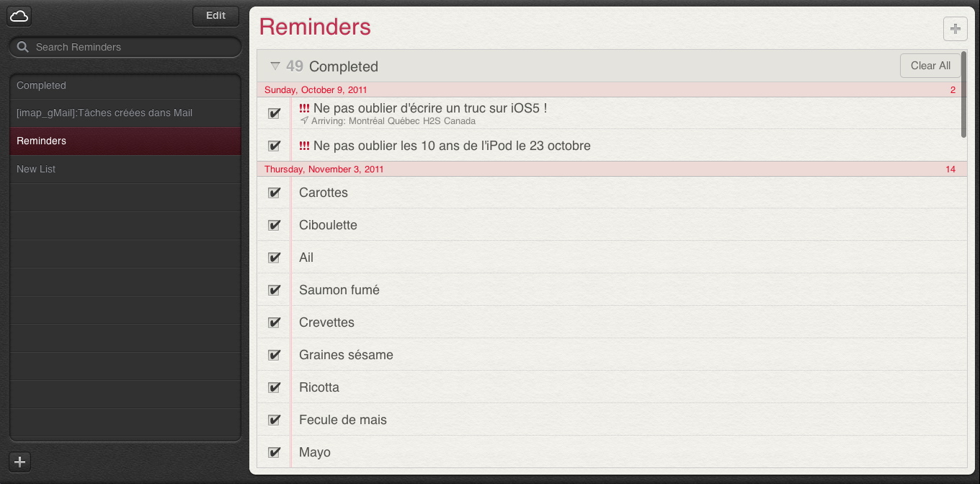Click the Clear All button
The width and height of the screenshot is (980, 484).
point(930,66)
